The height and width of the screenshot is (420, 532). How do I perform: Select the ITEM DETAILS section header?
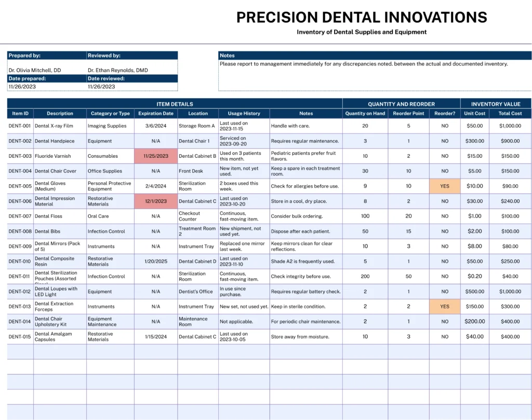[175, 104]
